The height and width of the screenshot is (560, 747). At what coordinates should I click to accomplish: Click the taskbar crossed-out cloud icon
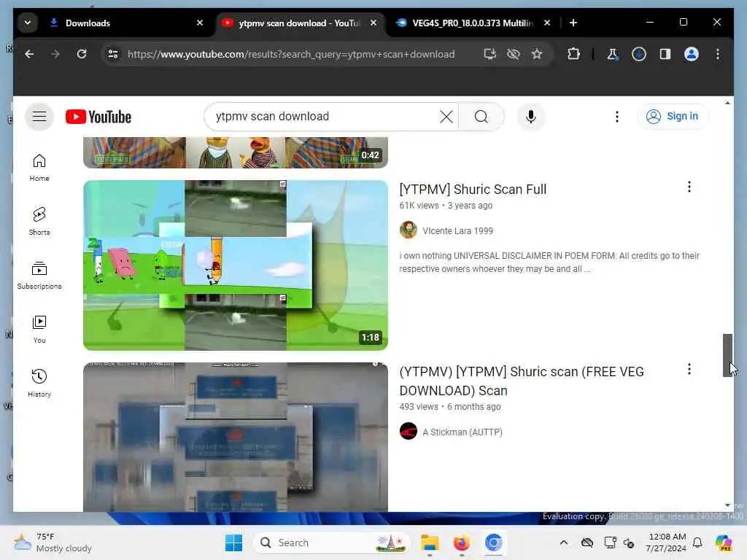point(587,542)
